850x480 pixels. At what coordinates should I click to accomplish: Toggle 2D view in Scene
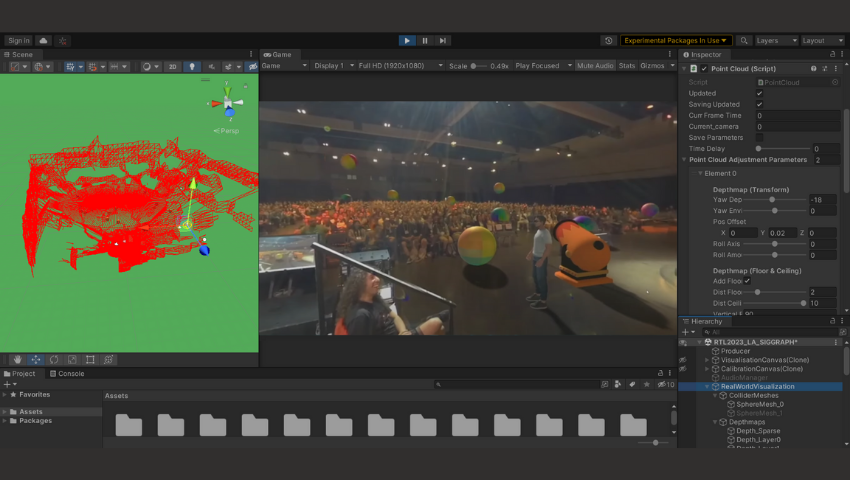[172, 67]
